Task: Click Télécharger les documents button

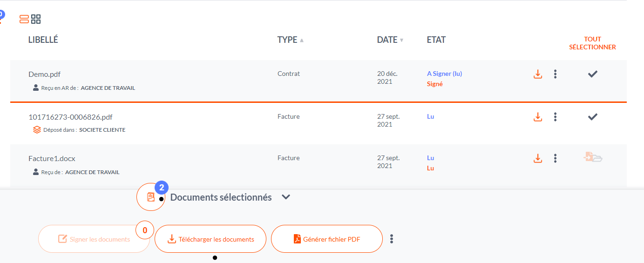Action: pyautogui.click(x=210, y=239)
